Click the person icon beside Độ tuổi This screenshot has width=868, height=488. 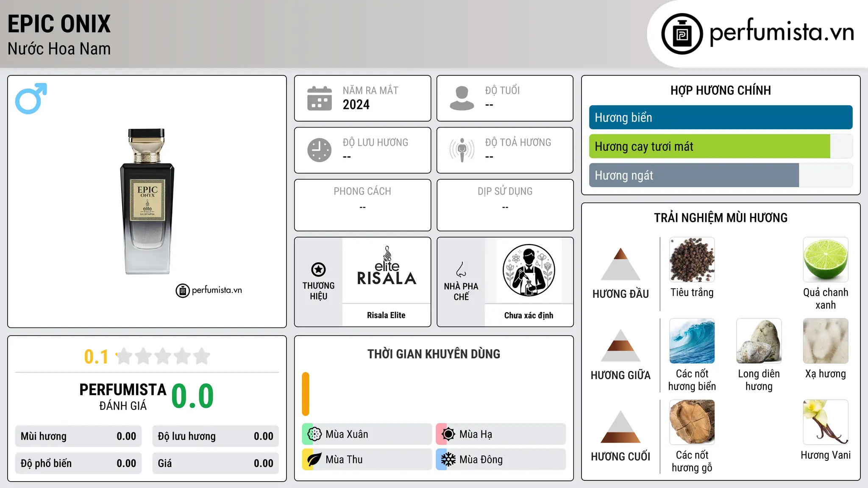[462, 98]
